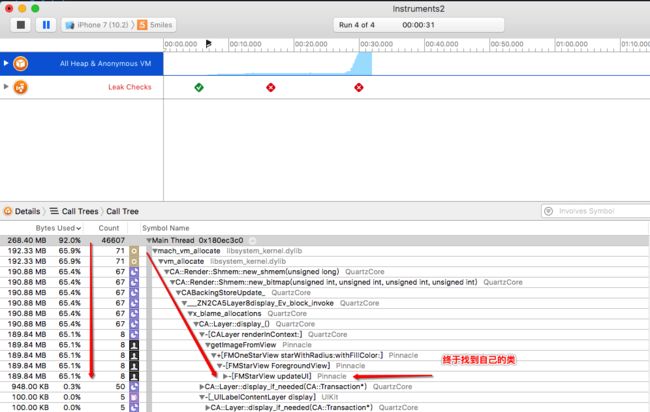Click the framework icon for CA::Render::Shmem::new_shmem
The height and width of the screenshot is (412, 650).
pyautogui.click(x=134, y=272)
